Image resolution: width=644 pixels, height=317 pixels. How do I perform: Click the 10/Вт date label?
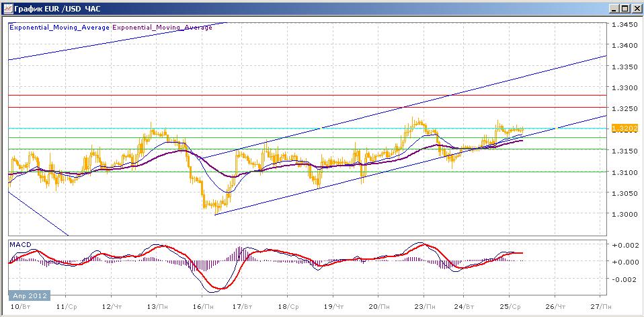tap(21, 307)
